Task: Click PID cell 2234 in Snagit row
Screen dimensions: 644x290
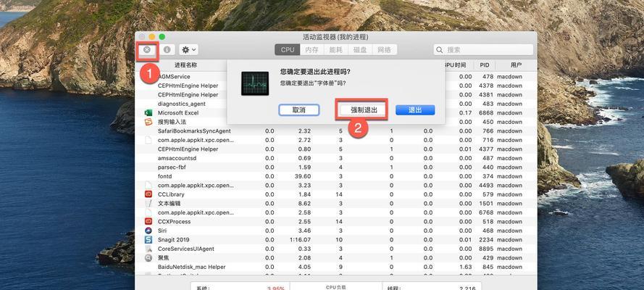Action: pyautogui.click(x=486, y=239)
